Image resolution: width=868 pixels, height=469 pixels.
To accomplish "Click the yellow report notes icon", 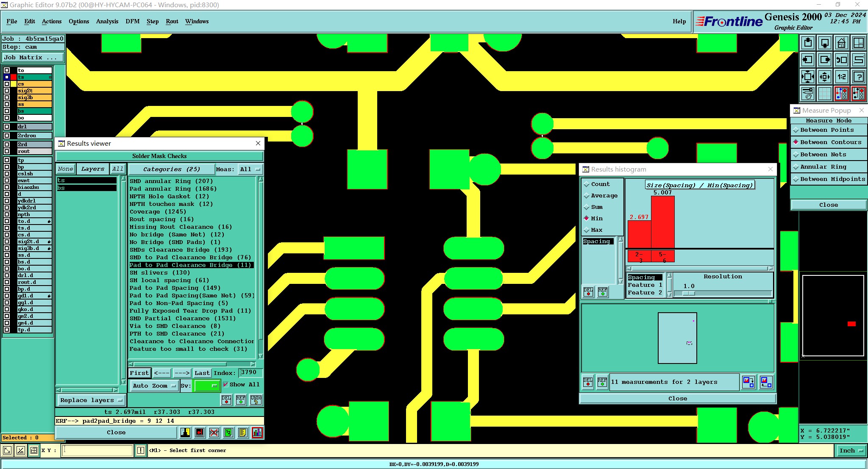I will (242, 433).
